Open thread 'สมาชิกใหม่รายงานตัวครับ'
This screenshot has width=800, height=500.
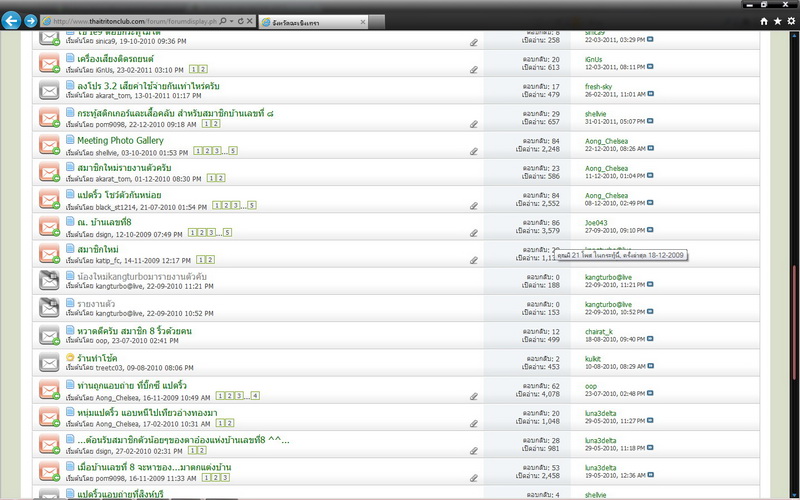(x=124, y=167)
